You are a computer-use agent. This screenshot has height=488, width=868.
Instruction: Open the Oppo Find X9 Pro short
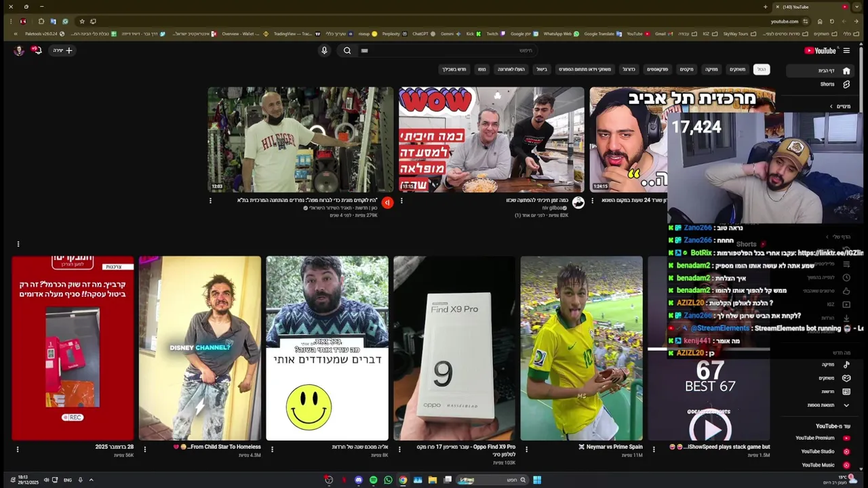[x=454, y=348]
